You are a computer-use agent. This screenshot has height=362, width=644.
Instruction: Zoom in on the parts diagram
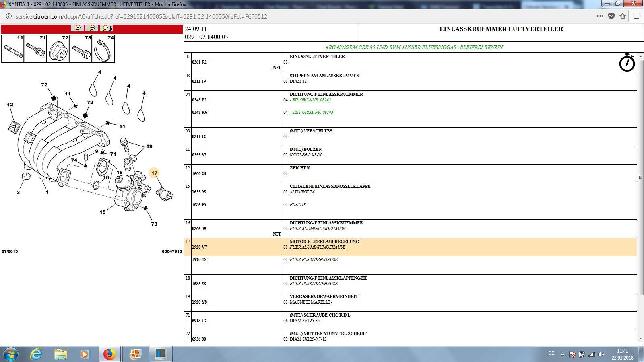pos(77,28)
